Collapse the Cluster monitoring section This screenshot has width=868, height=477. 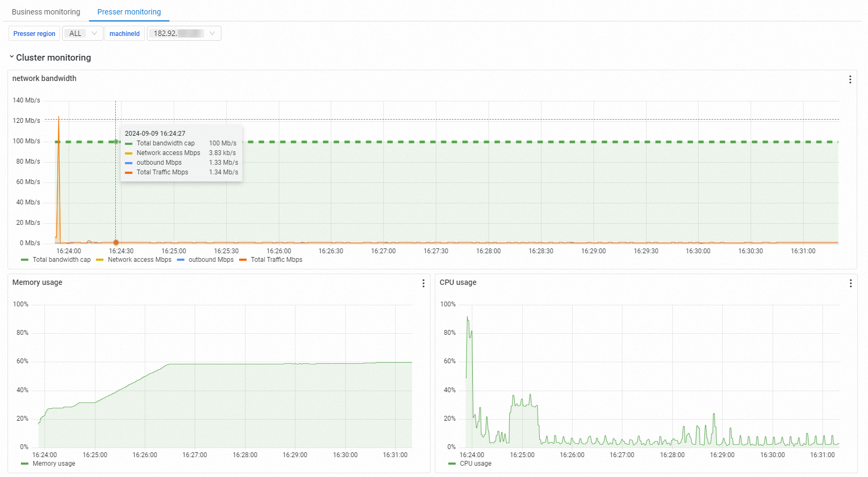(x=11, y=57)
